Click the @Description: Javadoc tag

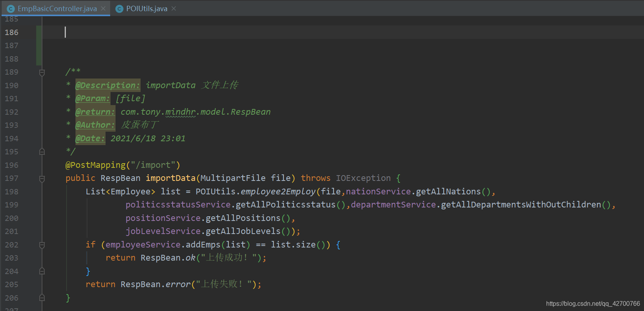pyautogui.click(x=108, y=85)
